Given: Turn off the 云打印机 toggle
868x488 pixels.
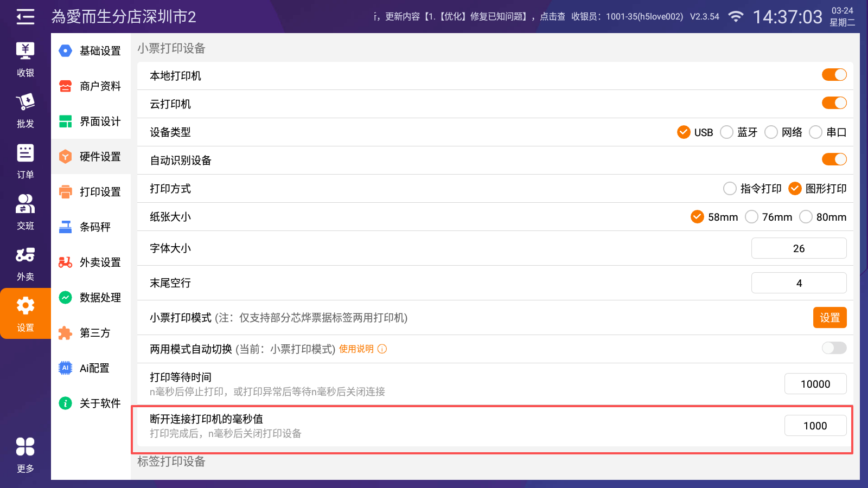Looking at the screenshot, I should click(x=834, y=103).
